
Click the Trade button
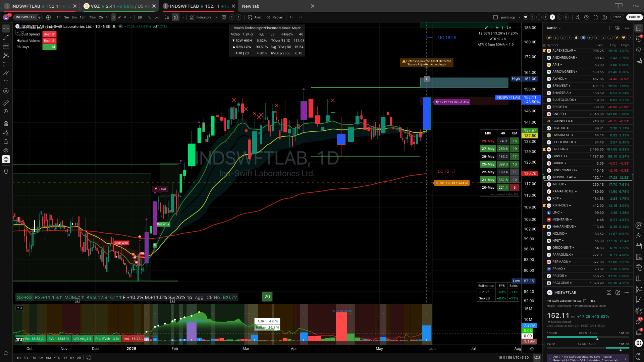617,17
